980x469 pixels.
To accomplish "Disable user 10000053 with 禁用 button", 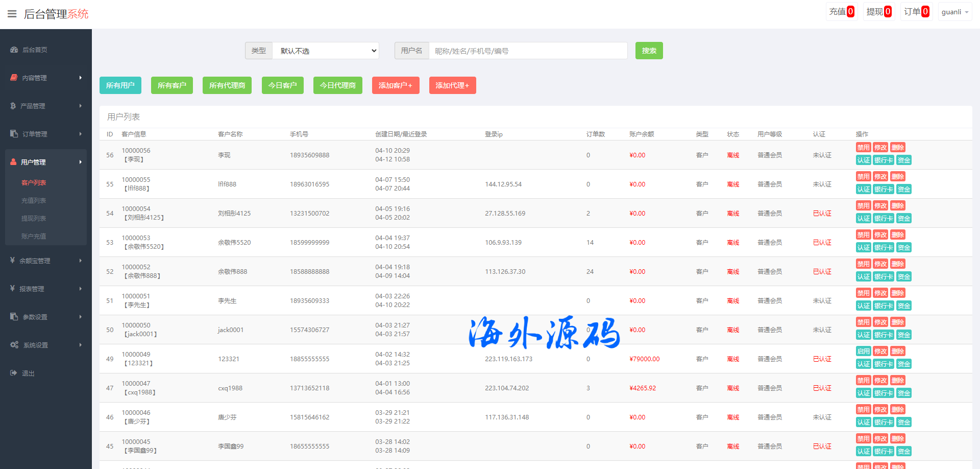I will pyautogui.click(x=863, y=235).
